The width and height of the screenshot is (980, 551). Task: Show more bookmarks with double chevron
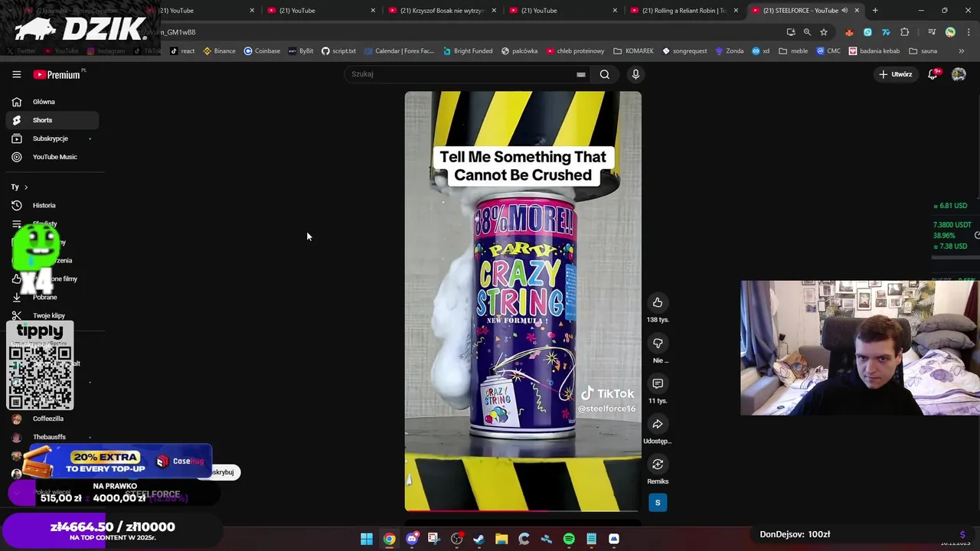[962, 51]
